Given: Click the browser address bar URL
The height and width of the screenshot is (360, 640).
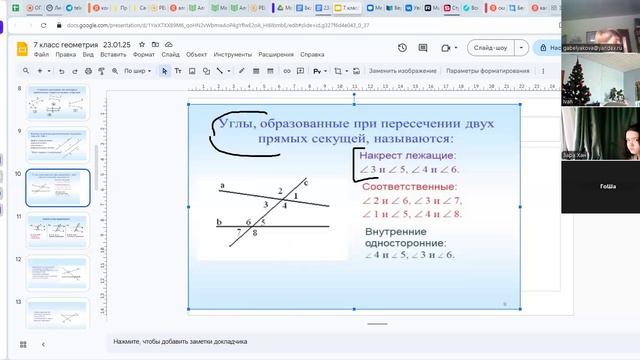Looking at the screenshot, I should (218, 25).
